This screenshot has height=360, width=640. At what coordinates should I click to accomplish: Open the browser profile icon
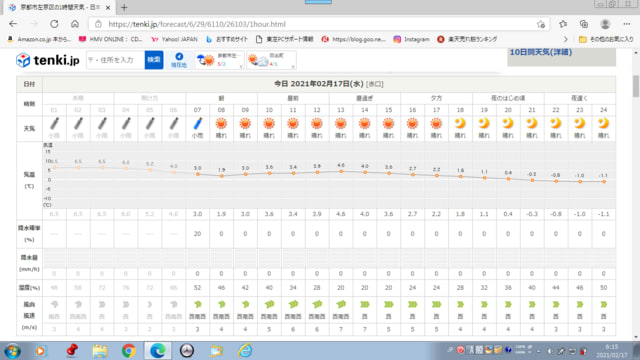(605, 24)
